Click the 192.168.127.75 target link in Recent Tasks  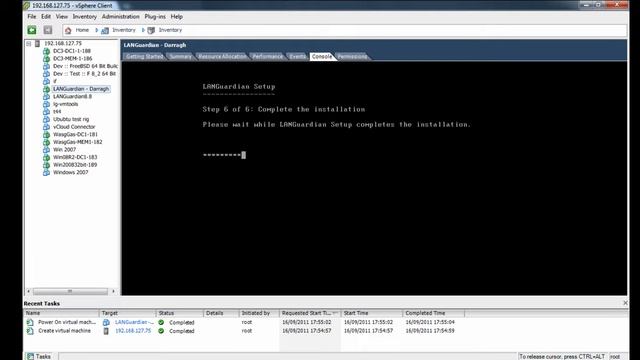[x=133, y=331]
